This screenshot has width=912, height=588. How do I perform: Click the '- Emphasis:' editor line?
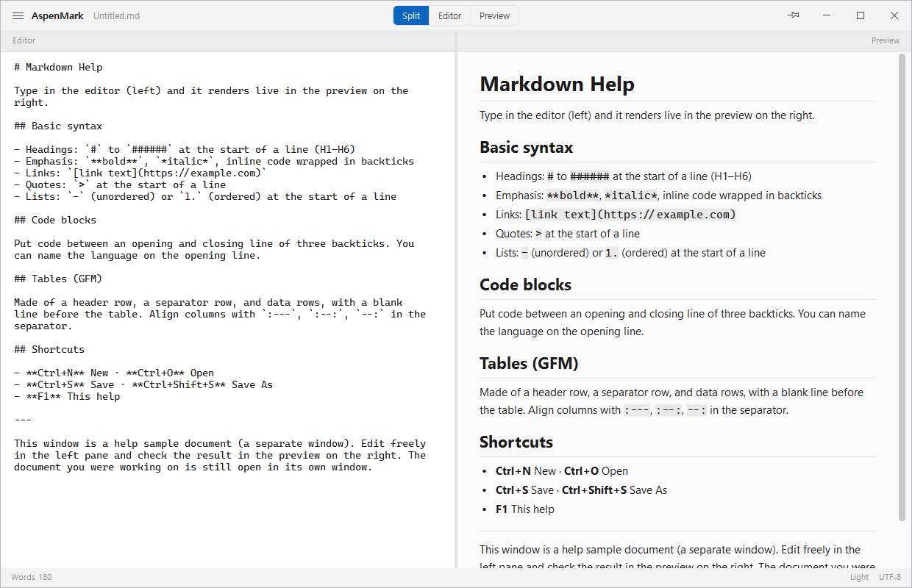coord(214,161)
